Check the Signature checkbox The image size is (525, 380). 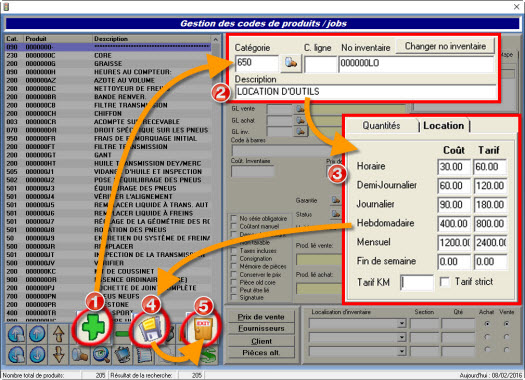[234, 298]
